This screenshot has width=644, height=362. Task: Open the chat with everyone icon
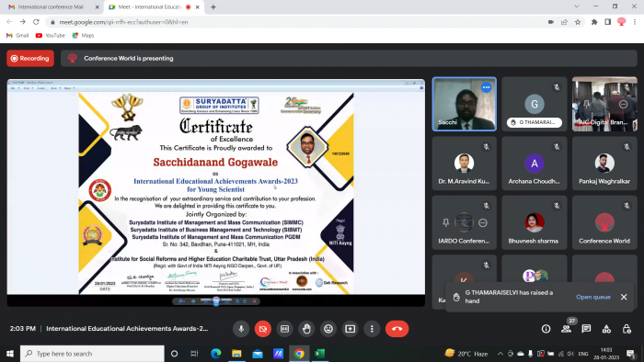coord(586,329)
